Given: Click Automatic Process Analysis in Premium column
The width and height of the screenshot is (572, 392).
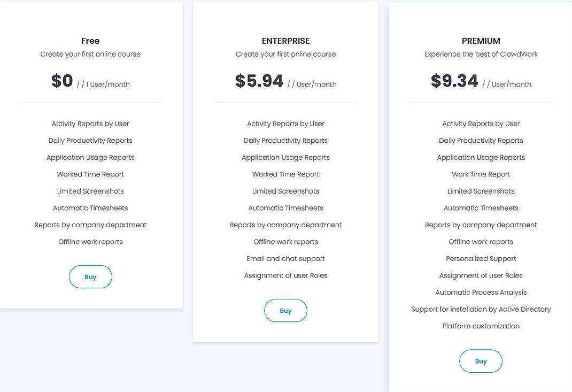Looking at the screenshot, I should point(481,292).
